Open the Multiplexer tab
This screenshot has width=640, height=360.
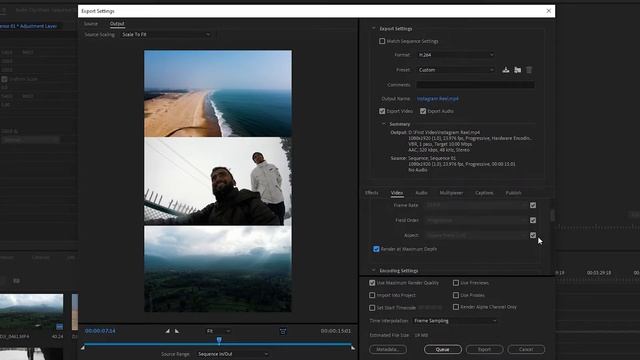[451, 193]
